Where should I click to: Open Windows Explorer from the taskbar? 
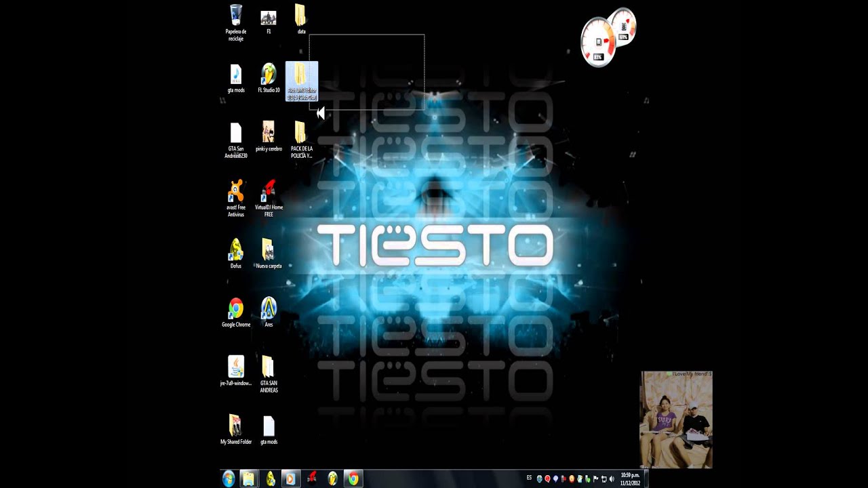249,479
